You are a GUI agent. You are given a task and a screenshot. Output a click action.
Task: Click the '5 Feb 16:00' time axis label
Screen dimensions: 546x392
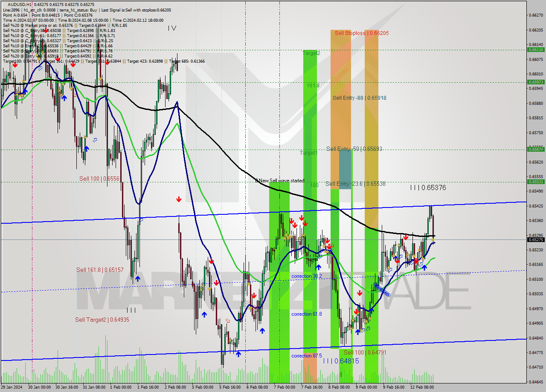coord(230,387)
